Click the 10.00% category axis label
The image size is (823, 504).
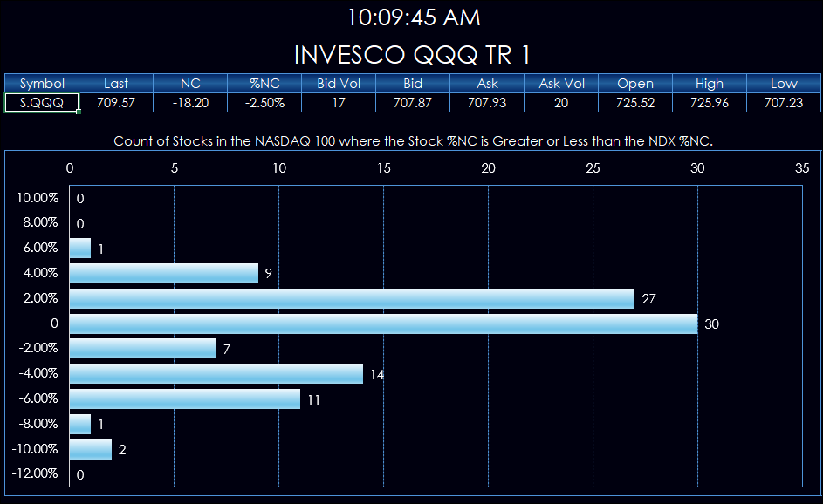point(38,198)
